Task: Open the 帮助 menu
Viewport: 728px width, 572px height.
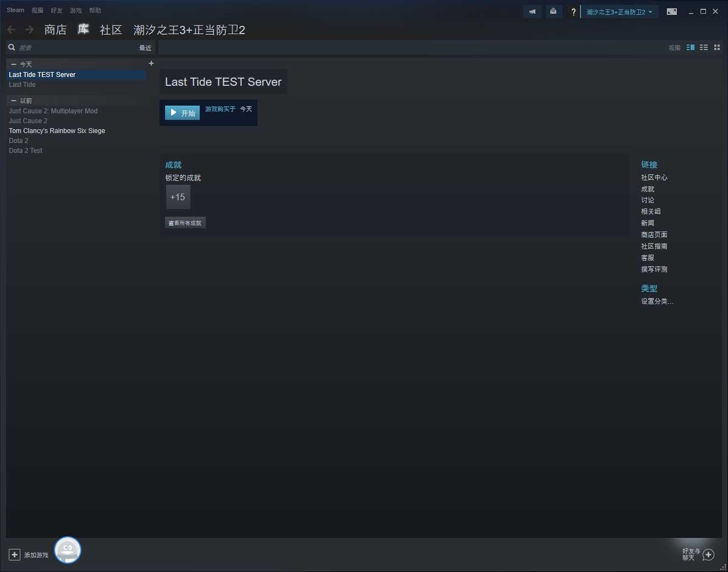Action: click(95, 10)
